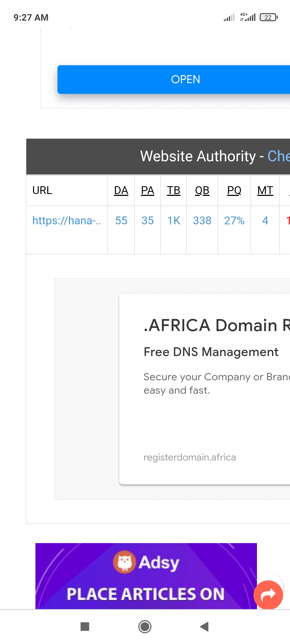
Task: Click the PA column header
Action: (x=147, y=191)
